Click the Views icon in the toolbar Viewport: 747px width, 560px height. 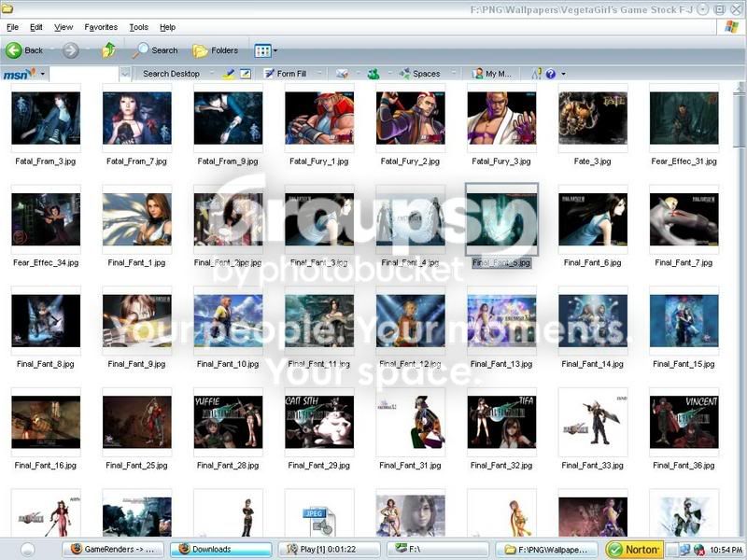point(262,50)
